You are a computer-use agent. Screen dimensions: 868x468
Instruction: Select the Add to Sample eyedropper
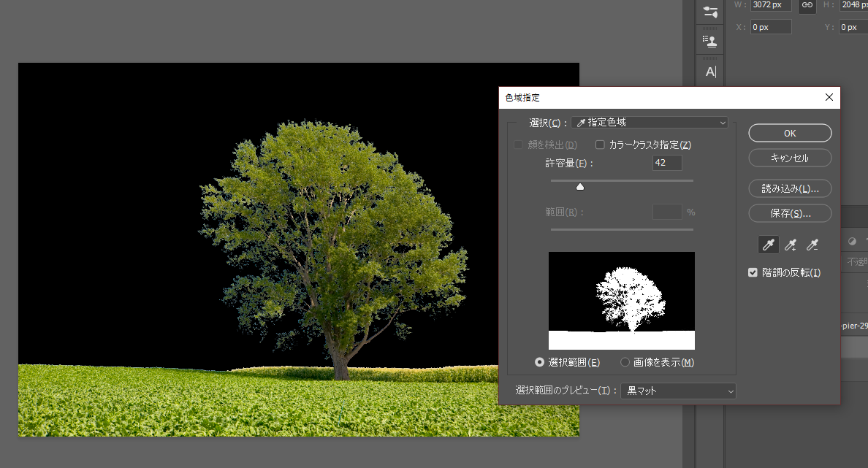[x=790, y=245]
